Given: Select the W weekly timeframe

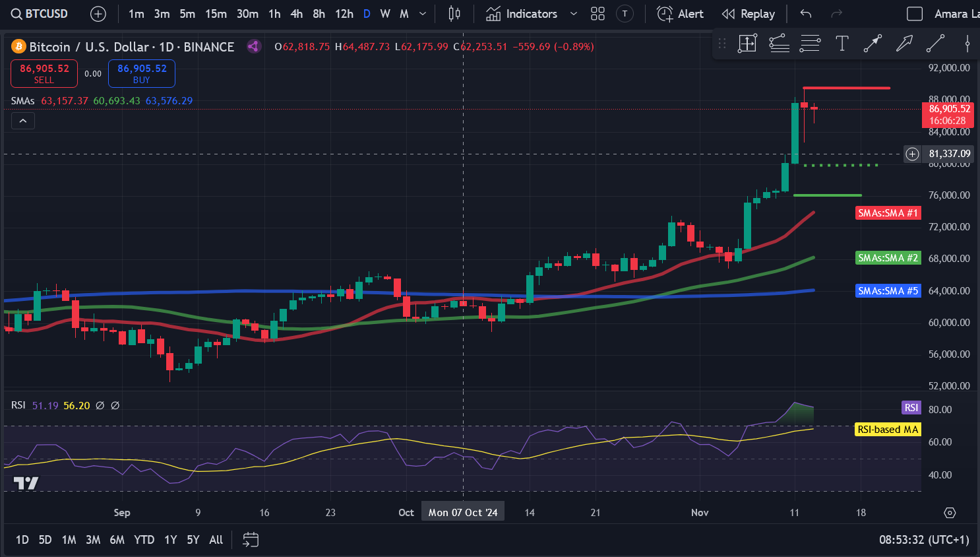Looking at the screenshot, I should (386, 14).
